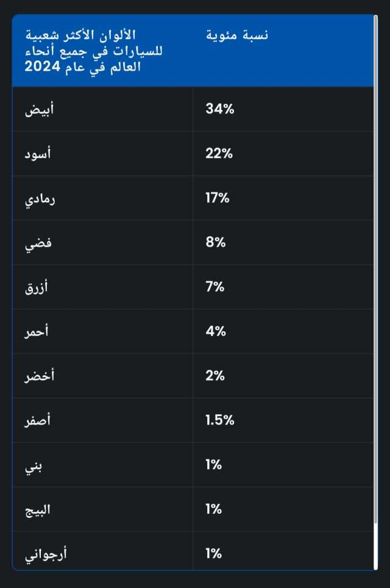Viewport: 390px width, 588px height.
Task: Select the أبيض row label
Action: (x=40, y=109)
